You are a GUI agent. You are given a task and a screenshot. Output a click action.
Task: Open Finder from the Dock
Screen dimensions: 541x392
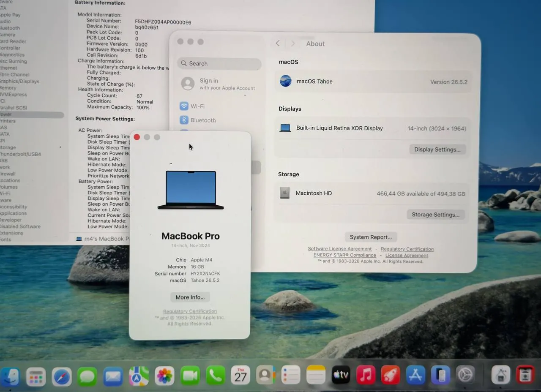click(9, 376)
